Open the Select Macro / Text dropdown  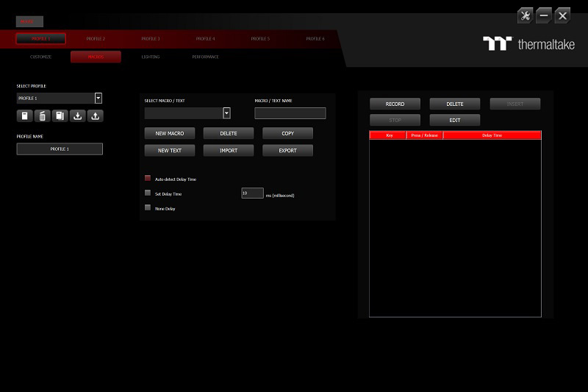pyautogui.click(x=226, y=113)
